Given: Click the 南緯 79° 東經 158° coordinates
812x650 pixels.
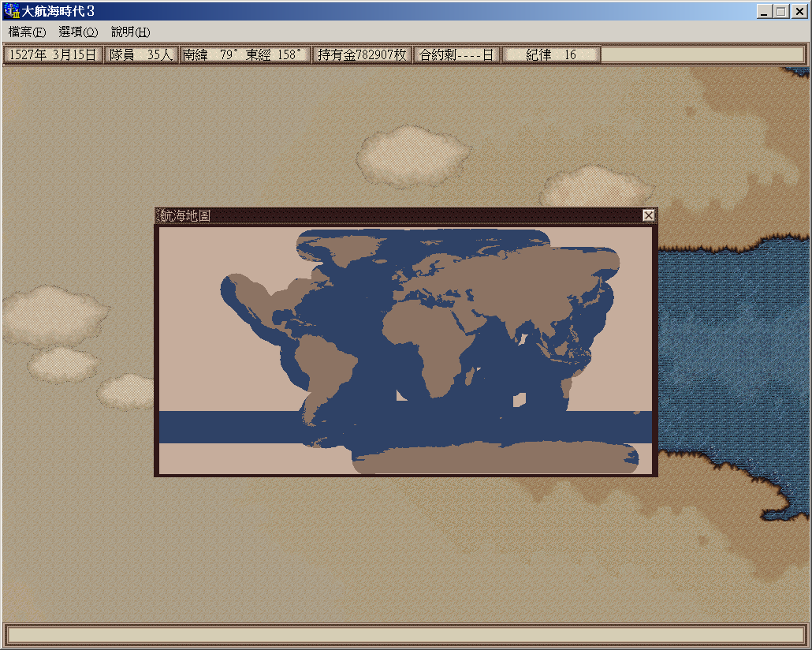Looking at the screenshot, I should 244,54.
